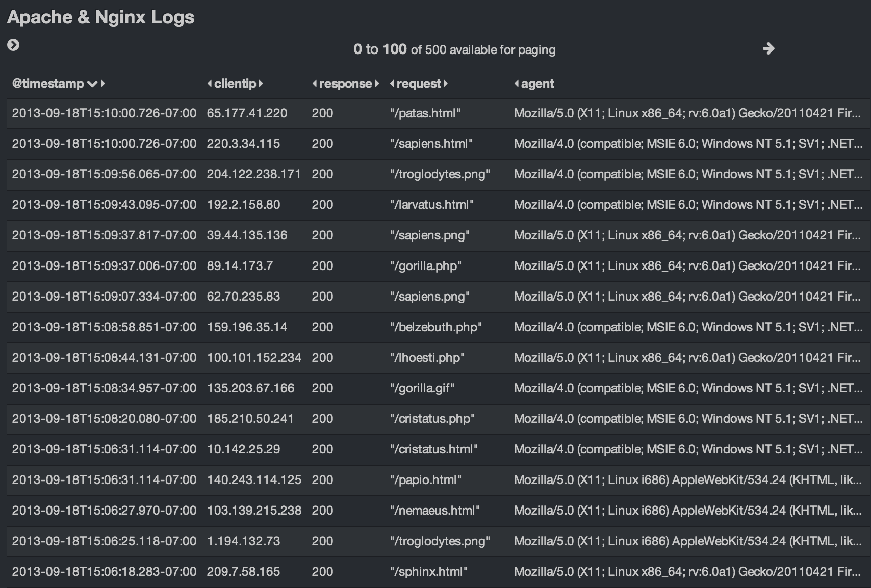The height and width of the screenshot is (588, 871).
Task: Open the "/sphinx.html" request cell
Action: click(429, 572)
